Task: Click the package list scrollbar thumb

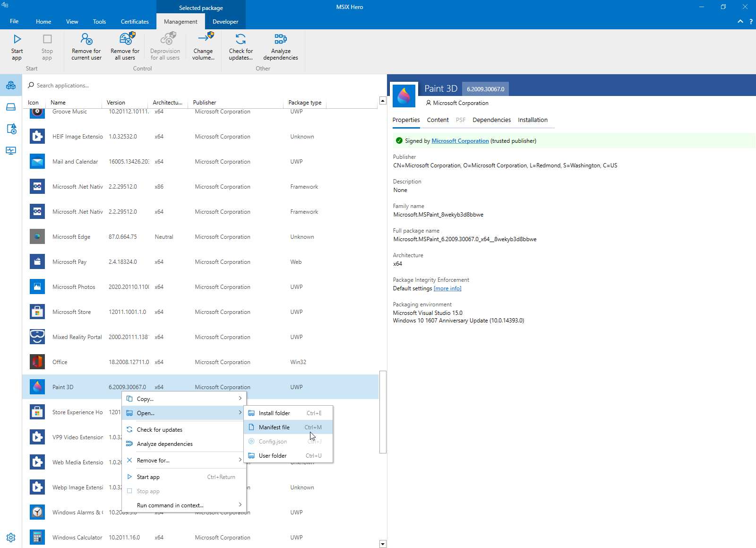Action: tap(383, 412)
